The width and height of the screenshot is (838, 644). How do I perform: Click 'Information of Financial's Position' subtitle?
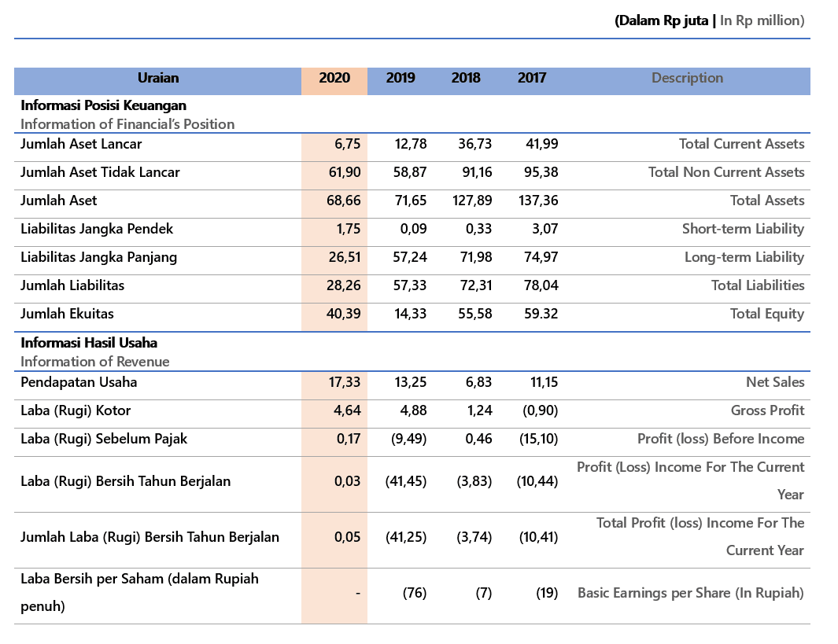[x=127, y=124]
